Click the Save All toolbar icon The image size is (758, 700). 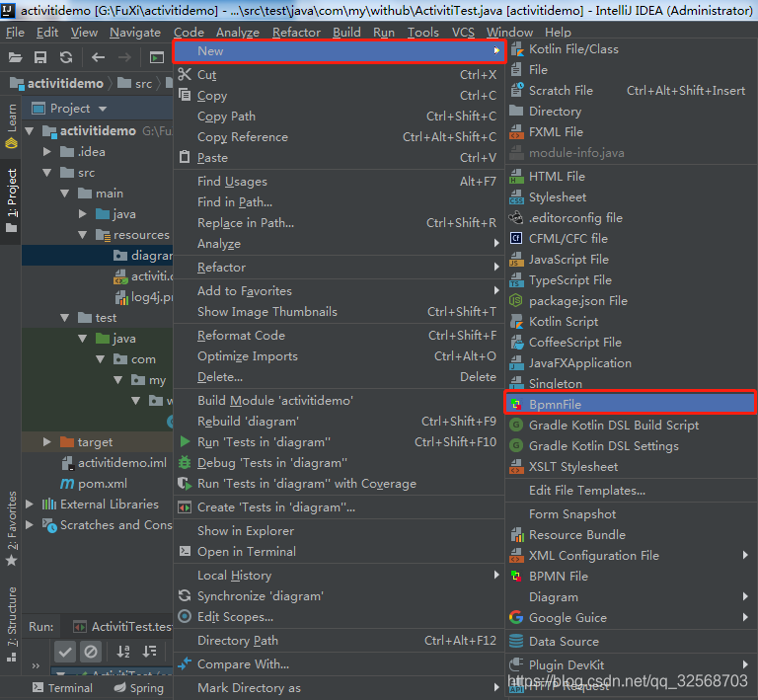(40, 58)
